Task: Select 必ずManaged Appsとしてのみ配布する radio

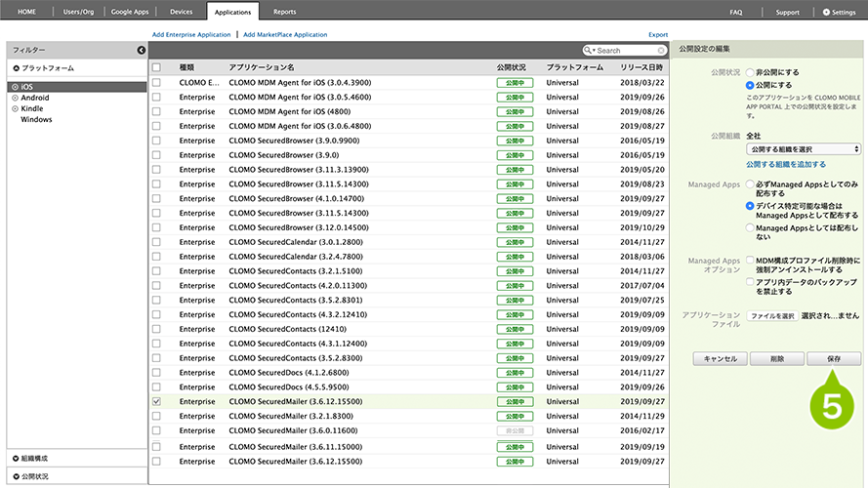Action: tap(750, 184)
